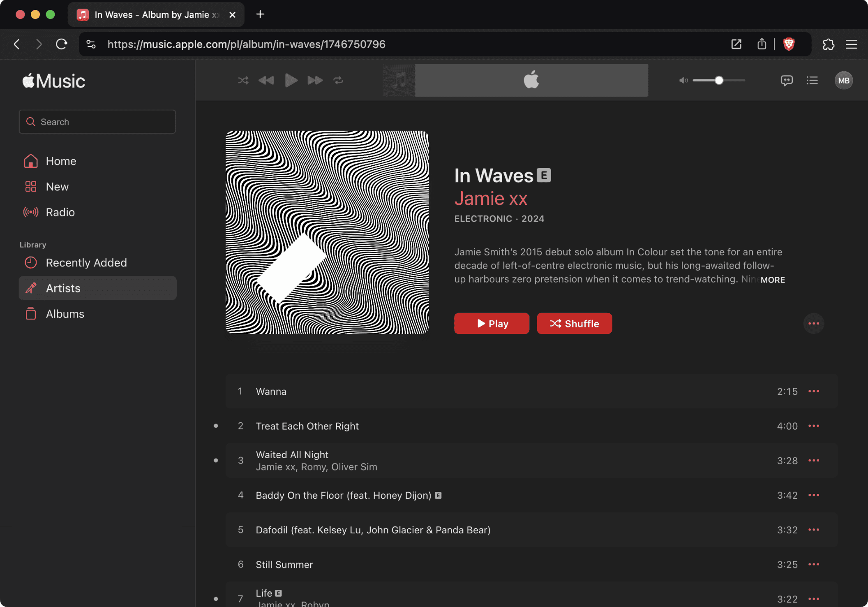Screen dimensions: 868x607
Task: Skip to the next track in the player bar
Action: [x=315, y=80]
